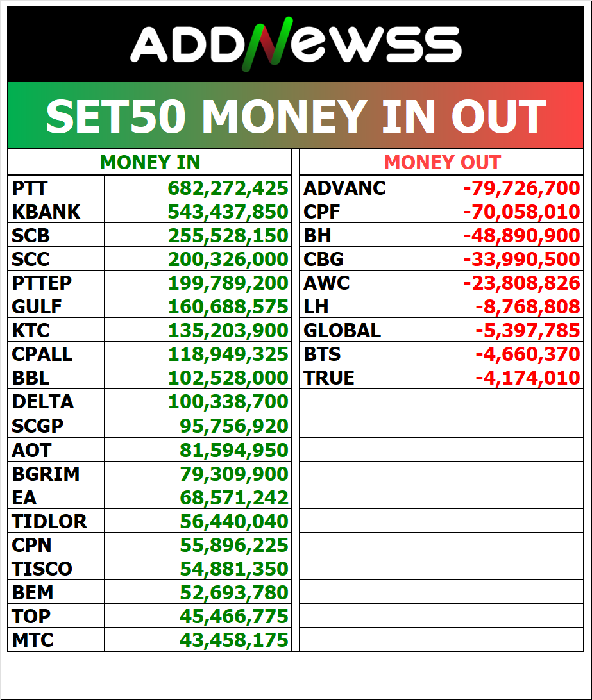This screenshot has width=592, height=700.
Task: Click the ADDNEWSS logo
Action: click(296, 46)
